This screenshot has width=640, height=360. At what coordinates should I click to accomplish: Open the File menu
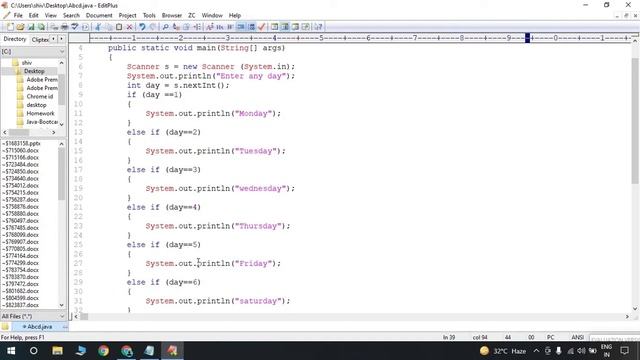pyautogui.click(x=18, y=16)
